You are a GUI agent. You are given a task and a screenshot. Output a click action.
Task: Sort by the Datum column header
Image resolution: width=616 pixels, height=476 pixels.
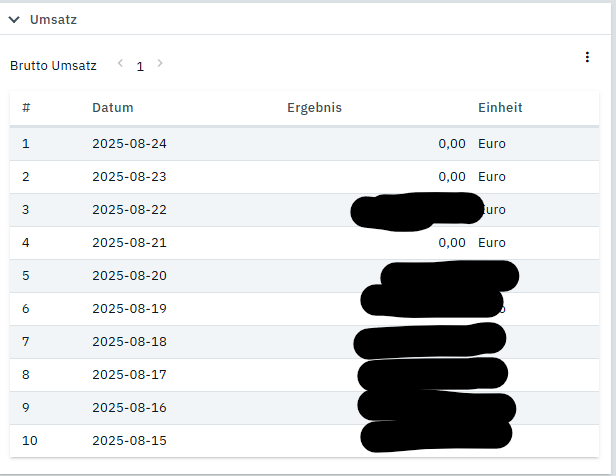(x=113, y=108)
